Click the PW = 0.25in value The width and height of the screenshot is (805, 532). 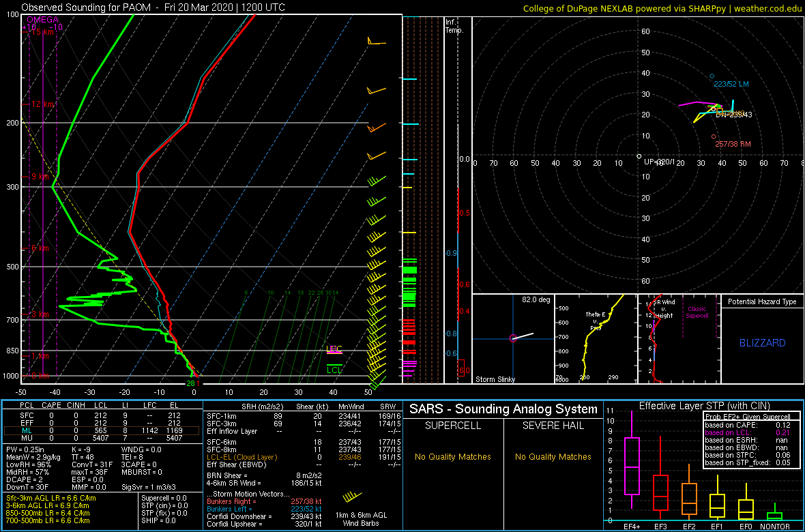pyautogui.click(x=26, y=449)
